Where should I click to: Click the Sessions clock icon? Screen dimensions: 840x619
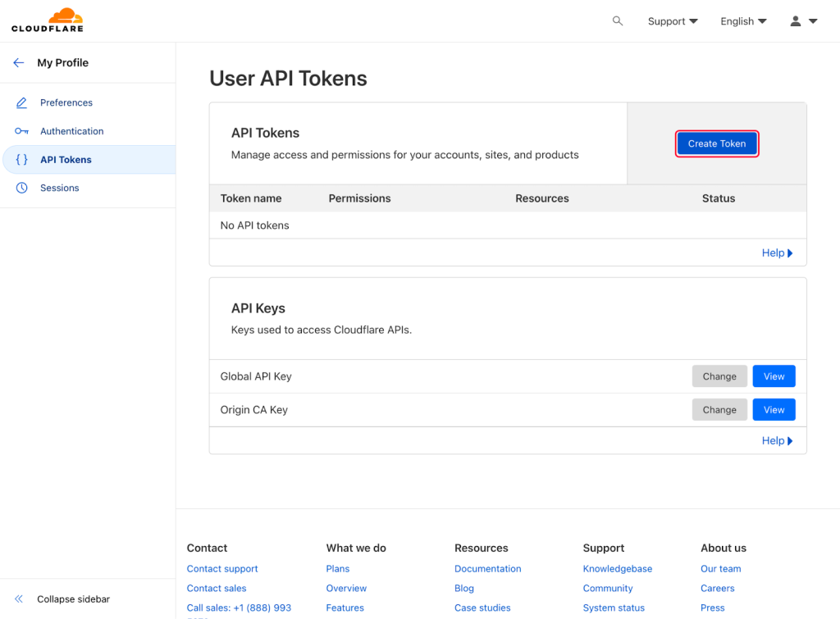pyautogui.click(x=22, y=188)
